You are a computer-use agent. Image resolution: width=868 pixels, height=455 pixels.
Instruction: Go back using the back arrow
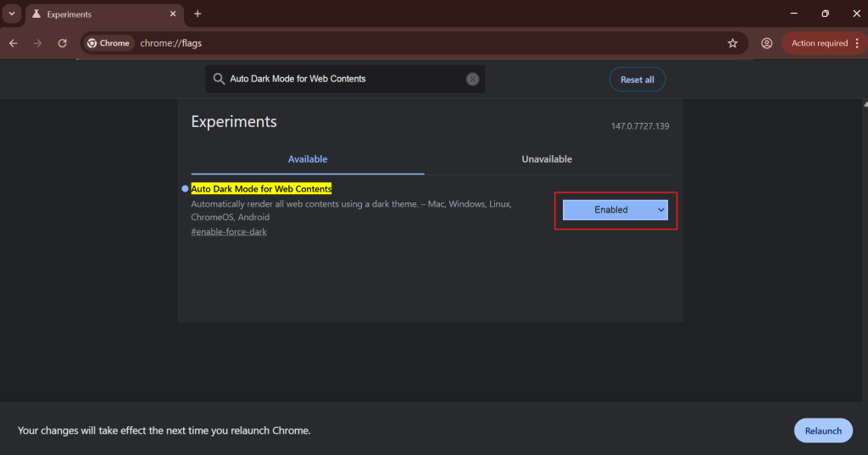pyautogui.click(x=14, y=43)
